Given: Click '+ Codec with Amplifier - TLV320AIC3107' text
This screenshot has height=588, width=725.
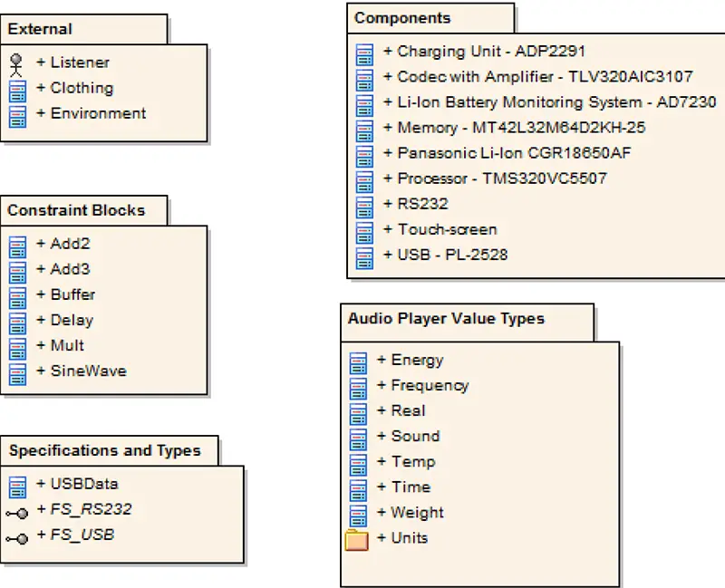Looking at the screenshot, I should pos(538,77).
